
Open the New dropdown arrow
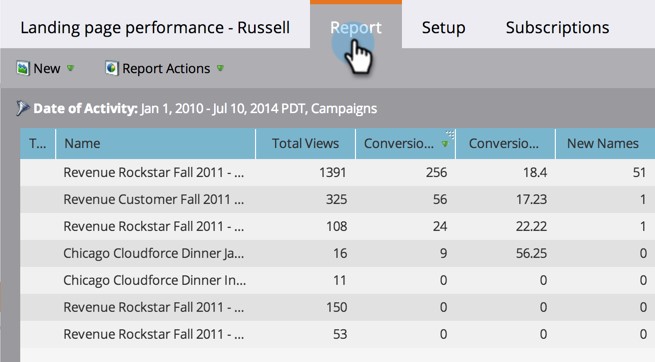[x=70, y=68]
